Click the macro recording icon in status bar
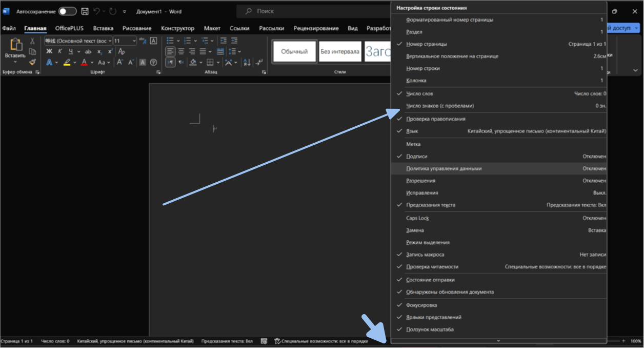This screenshot has height=348, width=644. click(264, 341)
